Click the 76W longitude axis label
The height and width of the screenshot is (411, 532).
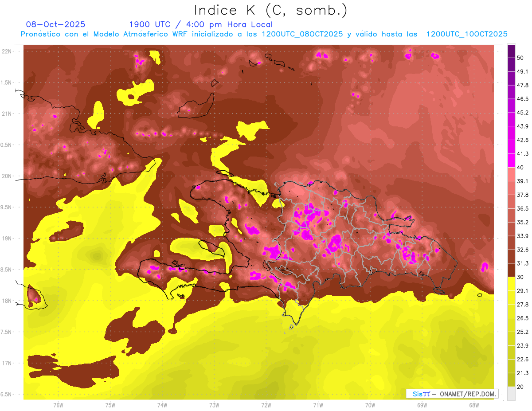(x=58, y=405)
